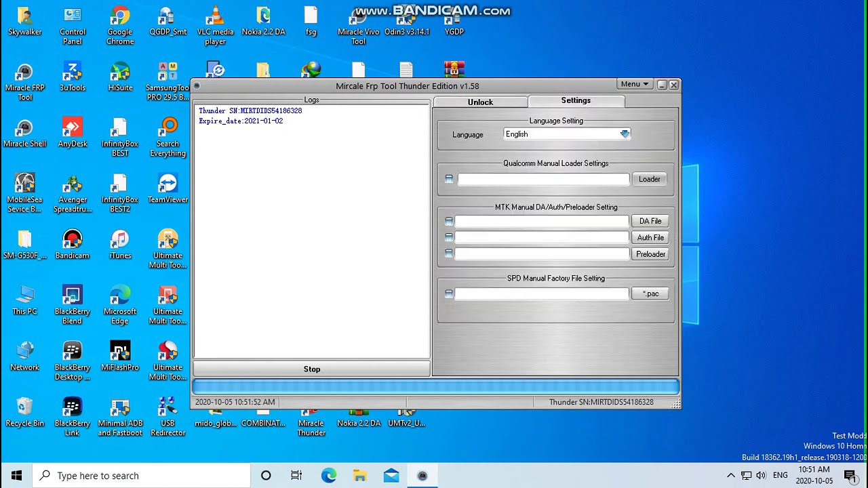Image resolution: width=868 pixels, height=488 pixels.
Task: Click the Stop button
Action: click(312, 369)
